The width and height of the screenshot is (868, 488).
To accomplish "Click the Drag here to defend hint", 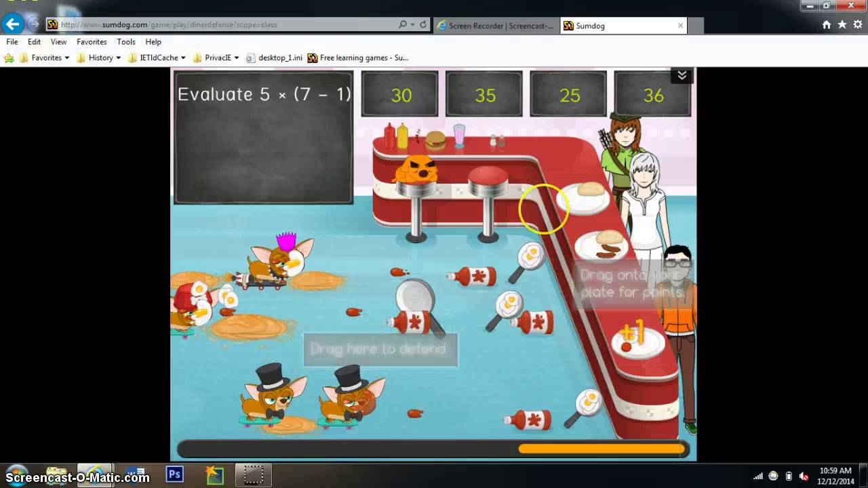I will 379,349.
